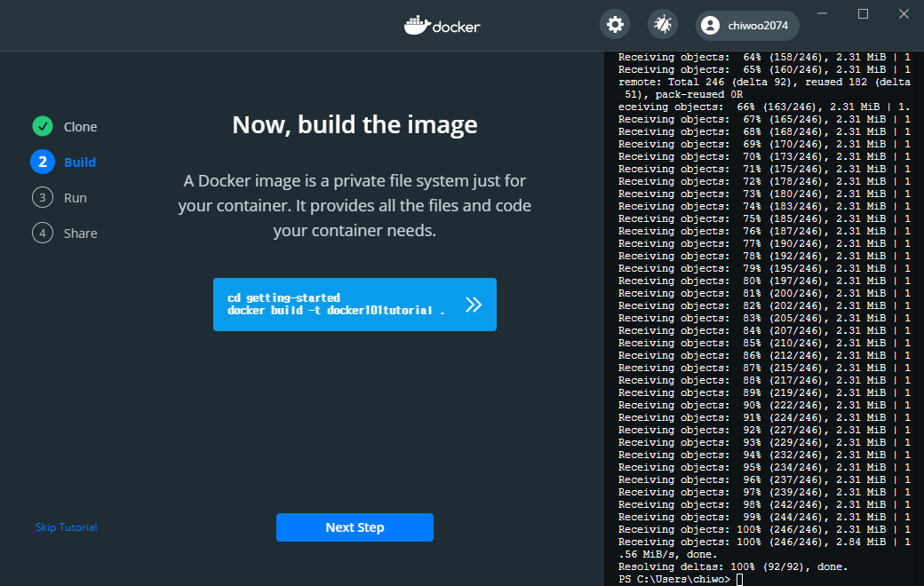Go to the Build step label
This screenshot has width=924, height=586.
coord(80,162)
